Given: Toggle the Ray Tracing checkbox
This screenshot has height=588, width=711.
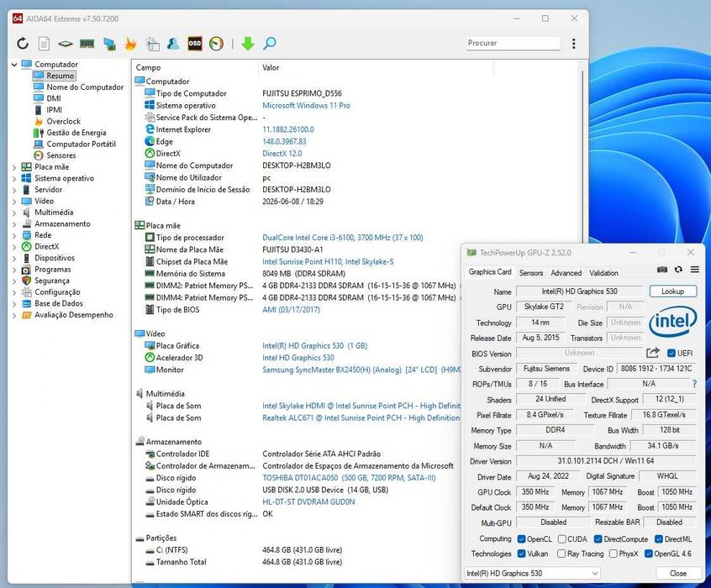Looking at the screenshot, I should (561, 554).
